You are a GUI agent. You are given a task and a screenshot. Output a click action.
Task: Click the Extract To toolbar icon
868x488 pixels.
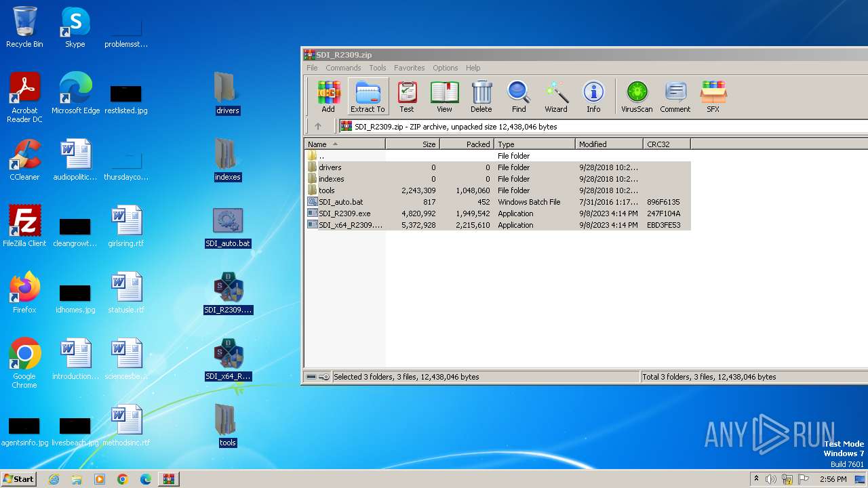point(368,96)
